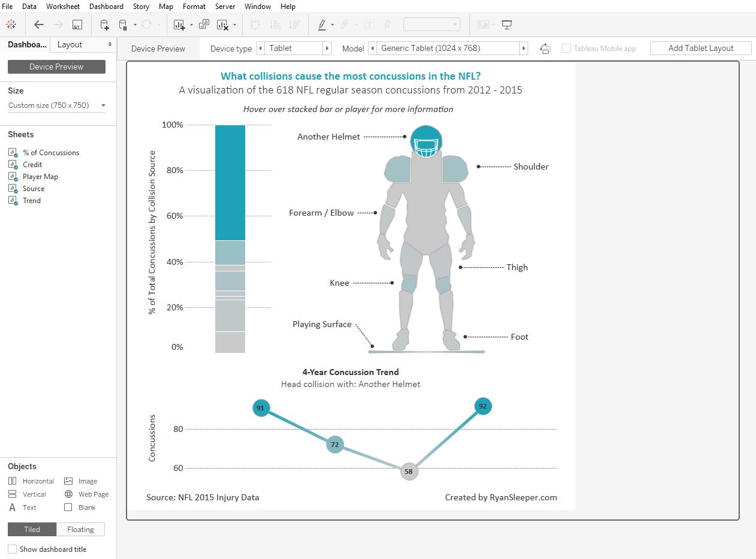Viewport: 756px width, 559px height.
Task: Open the Pause Auto Updates dropdown arrow
Action: click(135, 25)
